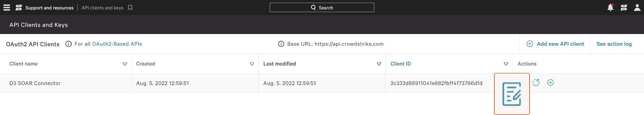Go to Support and resources section
The image size is (644, 115).
49,8
